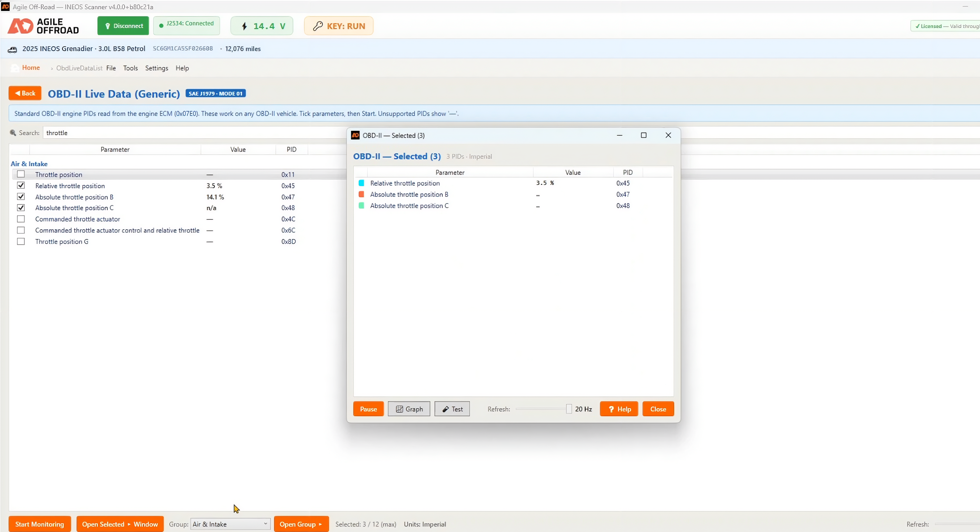Image resolution: width=980 pixels, height=532 pixels.
Task: Click the ObdLiveDataList breadcrumb
Action: tap(79, 68)
